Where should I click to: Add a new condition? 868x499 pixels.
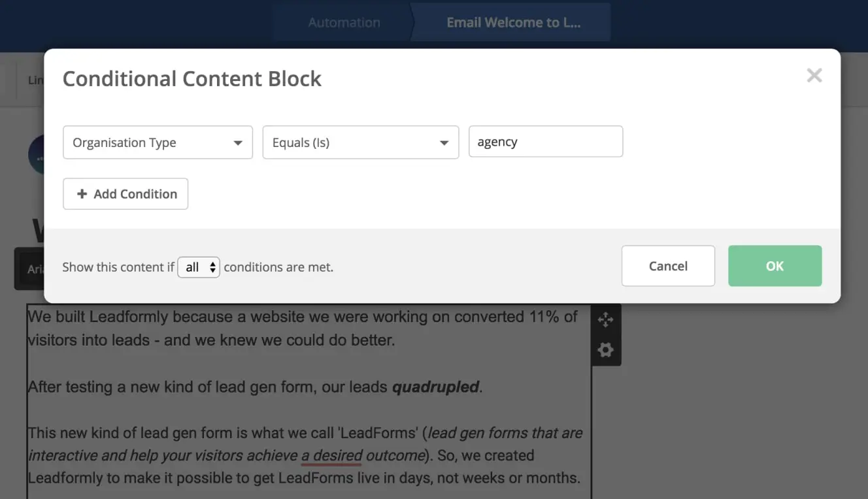click(x=125, y=193)
